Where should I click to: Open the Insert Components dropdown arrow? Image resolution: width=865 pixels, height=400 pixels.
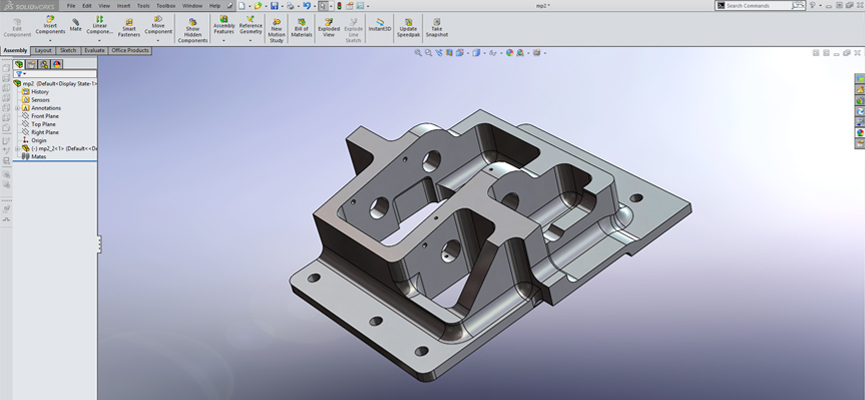[x=50, y=41]
